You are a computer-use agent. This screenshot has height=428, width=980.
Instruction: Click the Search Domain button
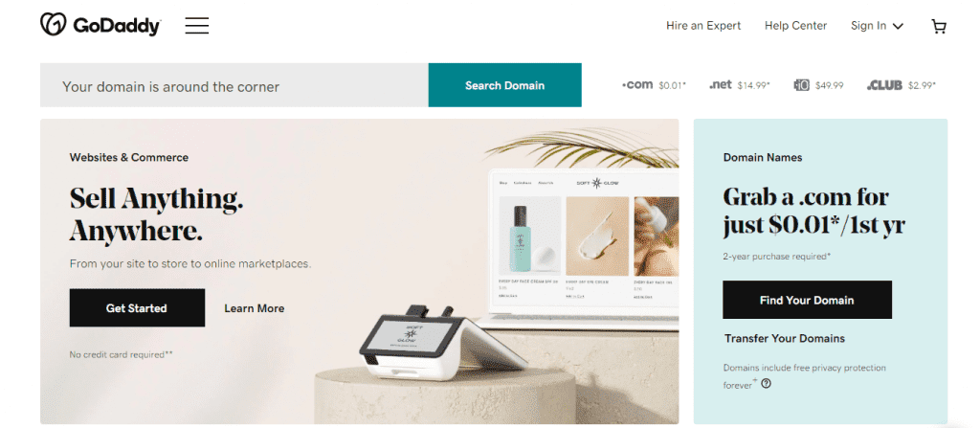[504, 85]
